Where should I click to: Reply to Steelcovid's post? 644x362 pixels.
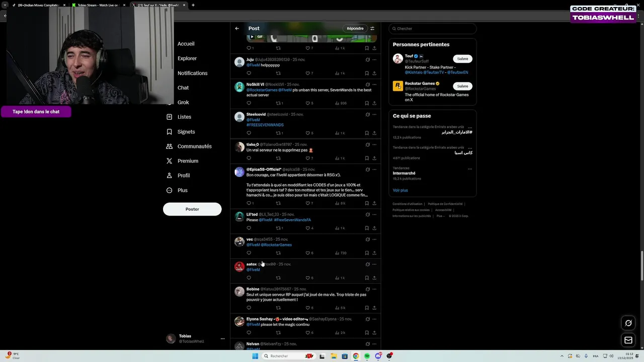(249, 133)
